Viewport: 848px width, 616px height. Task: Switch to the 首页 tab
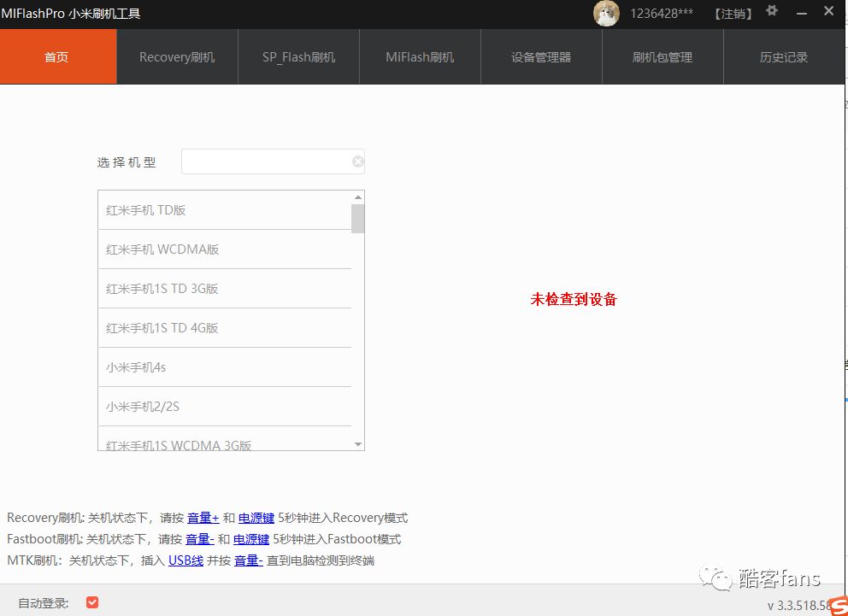58,56
